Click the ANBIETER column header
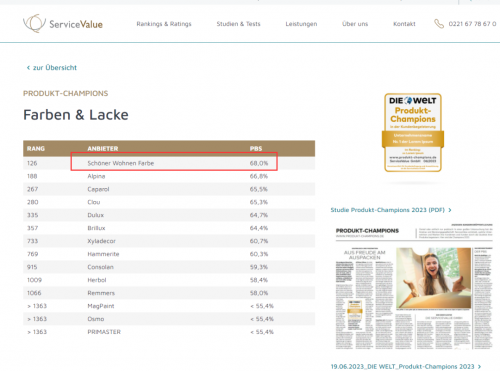Screen dimensions: 500x371 pos(103,149)
